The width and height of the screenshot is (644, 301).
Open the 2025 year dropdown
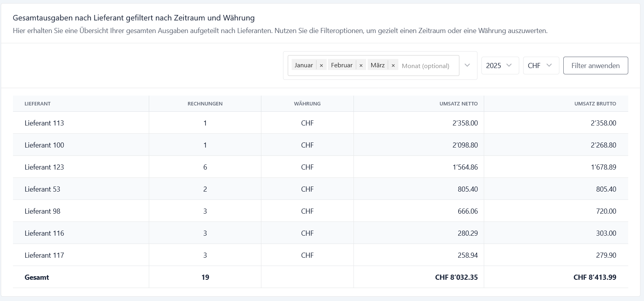tap(500, 65)
